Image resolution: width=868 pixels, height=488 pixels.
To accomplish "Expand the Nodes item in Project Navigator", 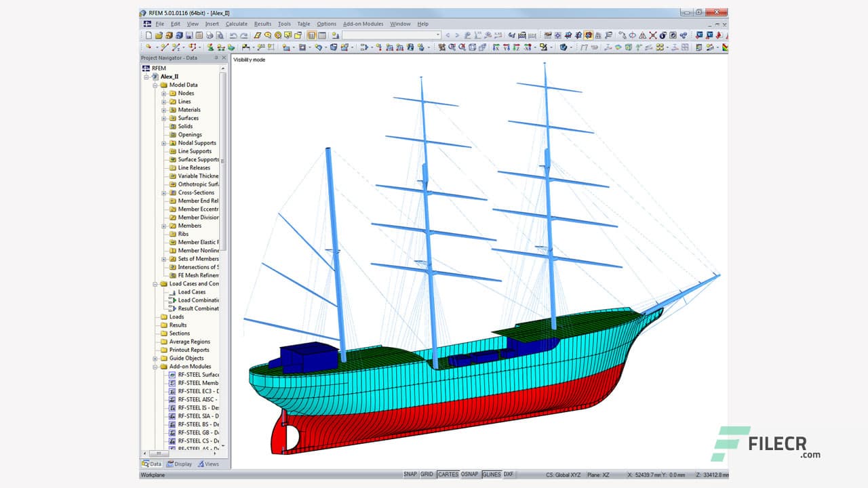I will coord(163,93).
